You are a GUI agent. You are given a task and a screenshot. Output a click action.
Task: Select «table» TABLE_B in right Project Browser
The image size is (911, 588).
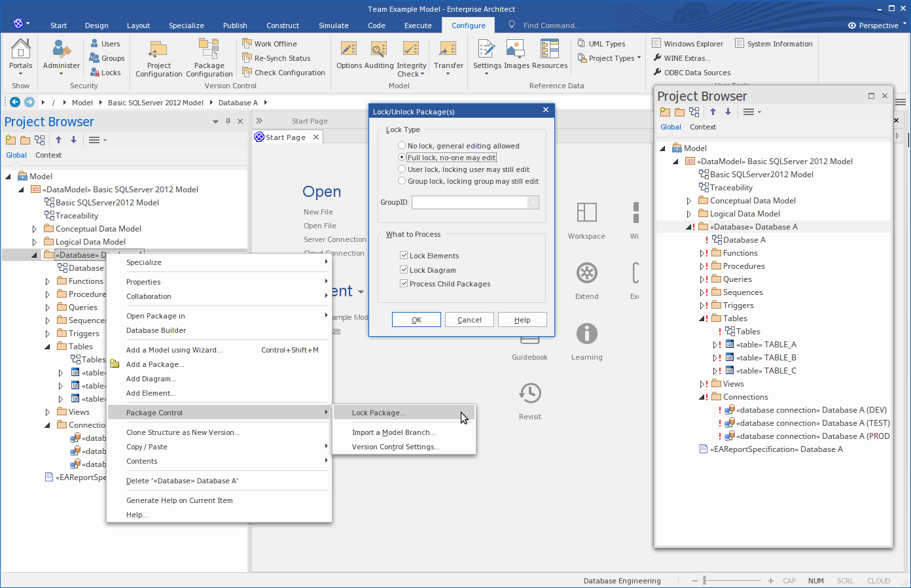766,358
